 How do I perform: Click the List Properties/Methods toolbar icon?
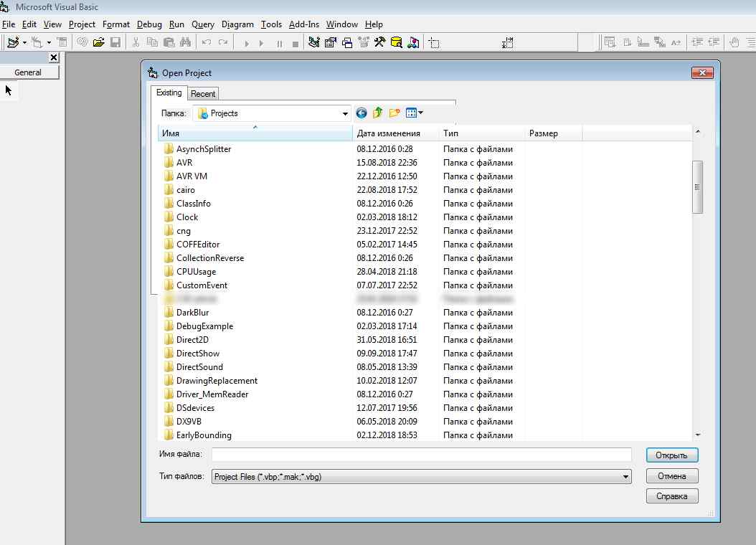tap(610, 42)
